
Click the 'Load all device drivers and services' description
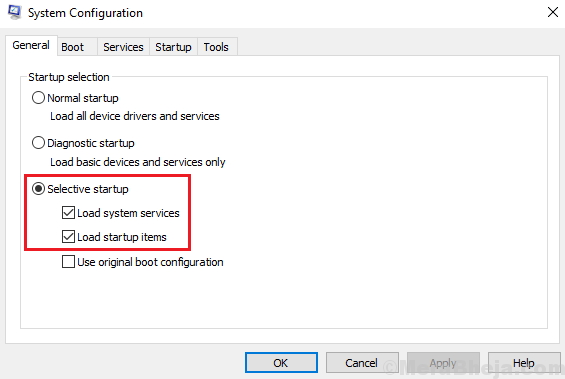[x=135, y=116]
